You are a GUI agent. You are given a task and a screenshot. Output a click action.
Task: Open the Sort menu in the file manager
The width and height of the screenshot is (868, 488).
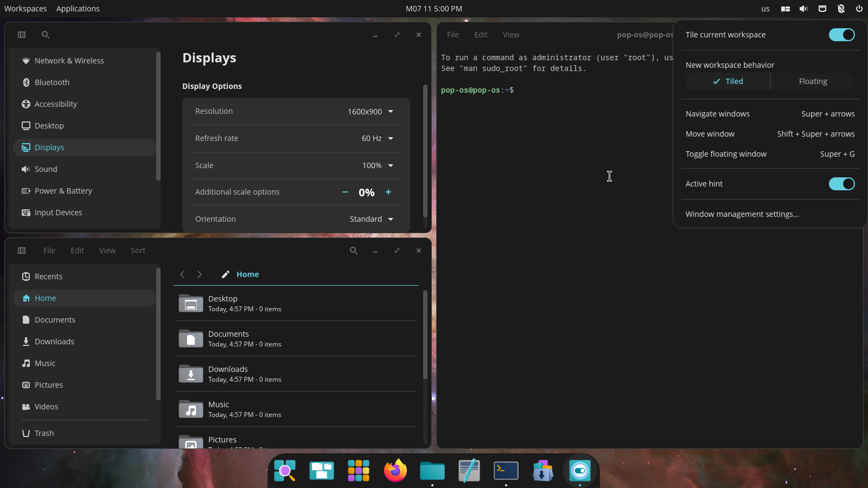138,251
